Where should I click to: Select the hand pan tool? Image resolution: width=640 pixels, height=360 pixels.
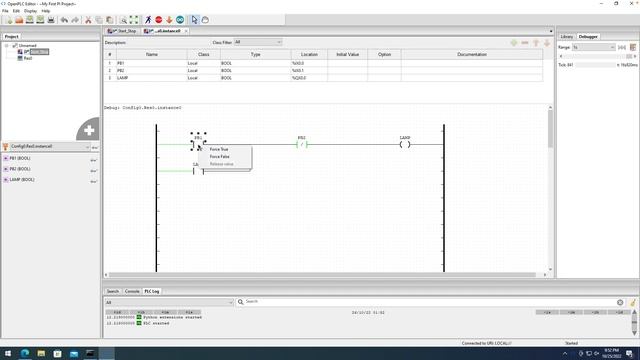pos(205,20)
